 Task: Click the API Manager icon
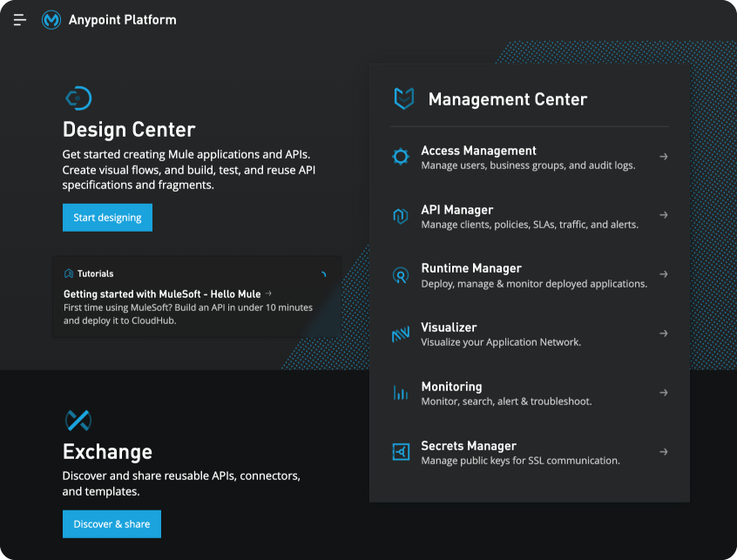401,216
